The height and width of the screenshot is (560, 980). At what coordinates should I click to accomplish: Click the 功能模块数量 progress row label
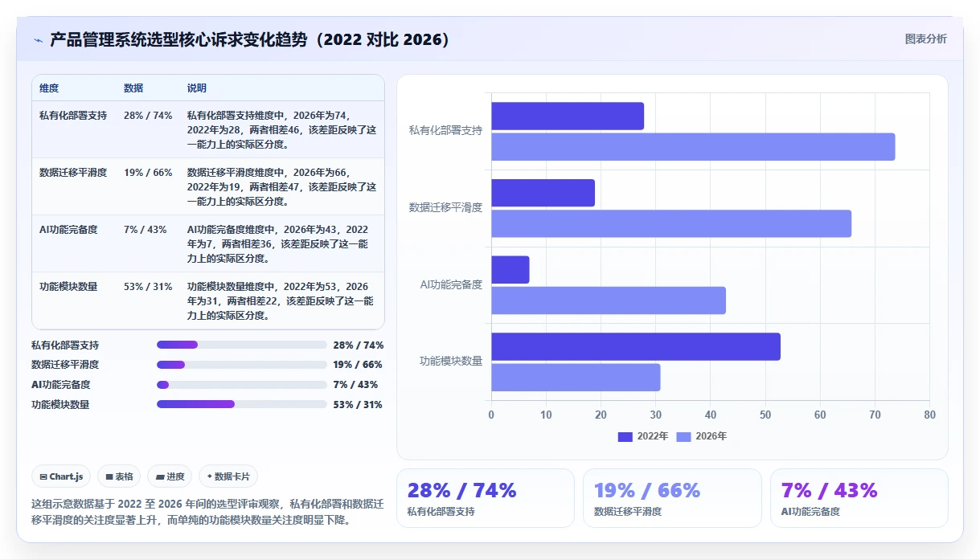pyautogui.click(x=60, y=404)
